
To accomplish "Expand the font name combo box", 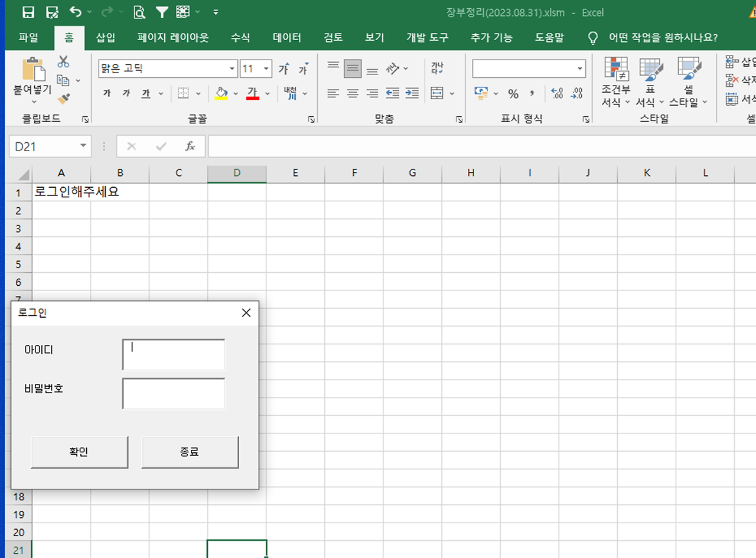I will click(231, 69).
